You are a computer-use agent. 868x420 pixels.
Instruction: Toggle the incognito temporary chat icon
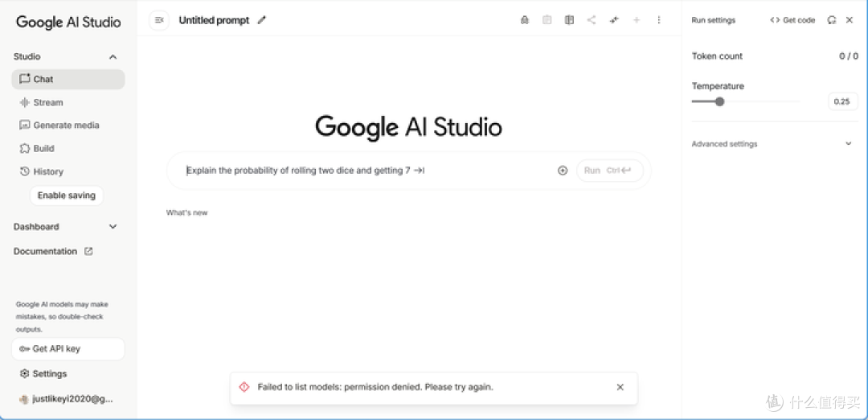pos(525,20)
